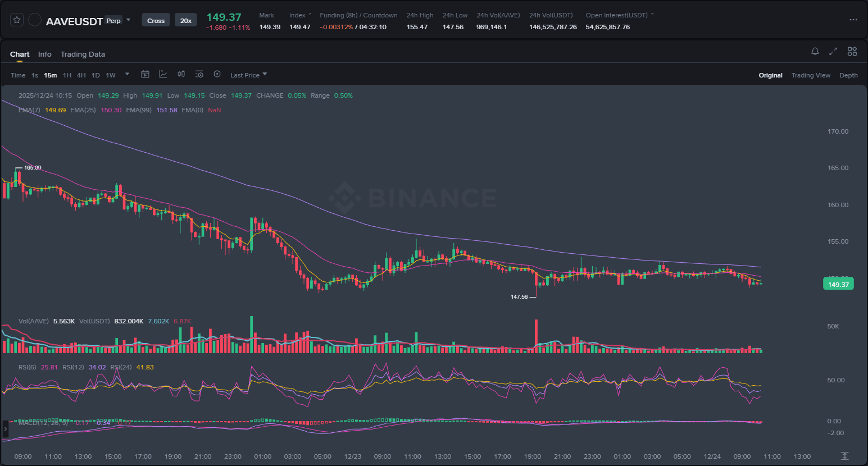Screen dimensions: 868x466
Task: Click the 147.56 low price marker
Action: (x=519, y=296)
